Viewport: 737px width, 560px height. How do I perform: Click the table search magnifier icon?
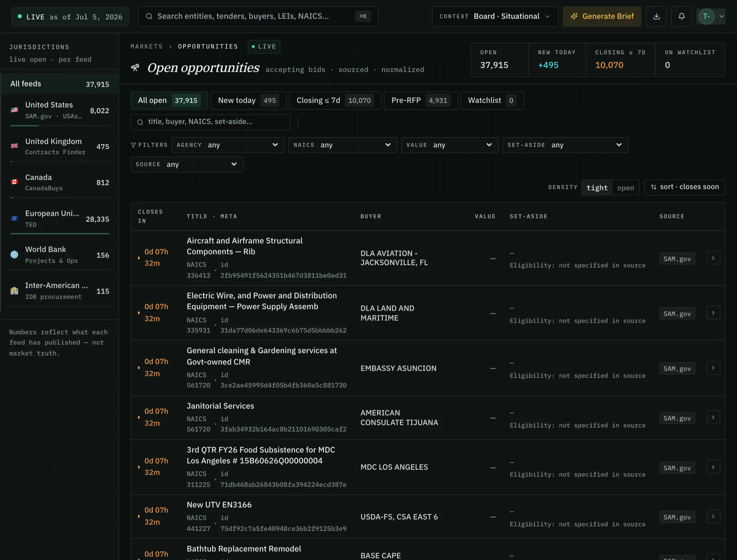pyautogui.click(x=140, y=122)
